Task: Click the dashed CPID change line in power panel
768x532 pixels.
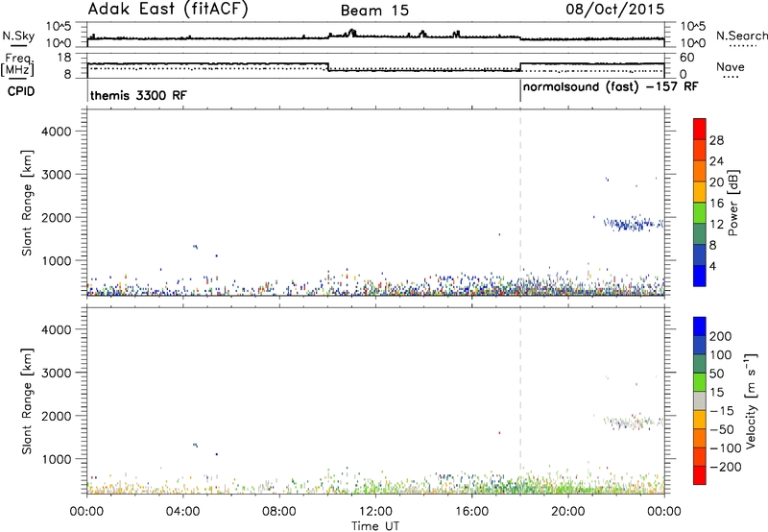Action: (x=520, y=203)
